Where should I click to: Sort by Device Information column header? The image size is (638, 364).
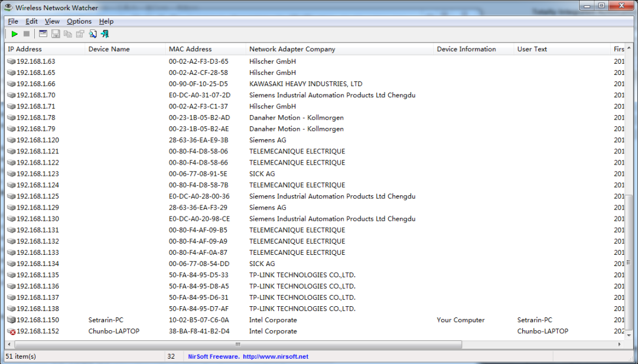474,49
